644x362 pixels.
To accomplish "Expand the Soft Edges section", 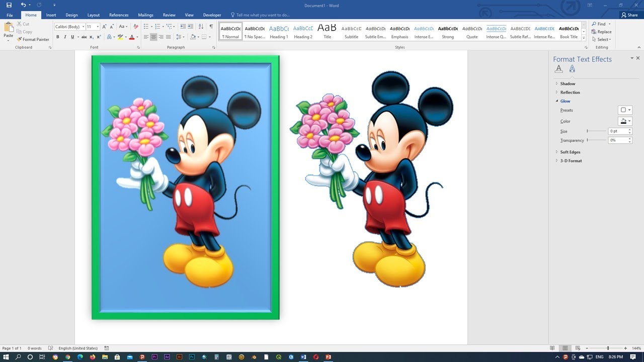I will (x=570, y=152).
